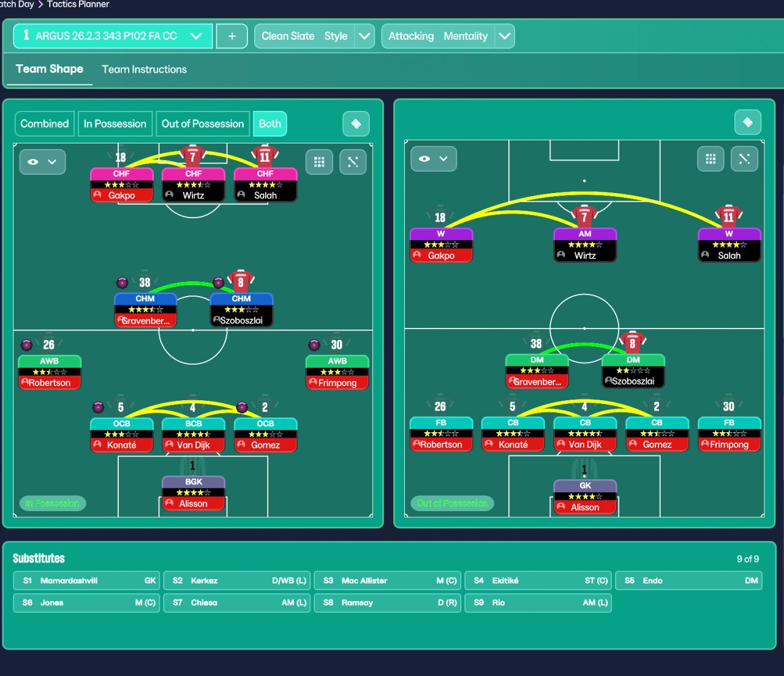Select Gravenberch's CHM role card
The height and width of the screenshot is (676, 784).
point(145,310)
